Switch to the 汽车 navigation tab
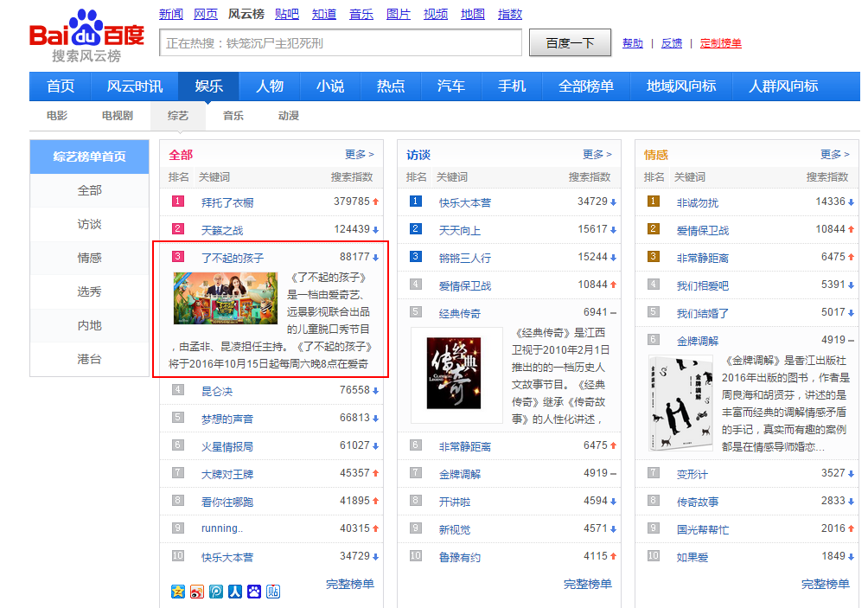 (x=451, y=86)
